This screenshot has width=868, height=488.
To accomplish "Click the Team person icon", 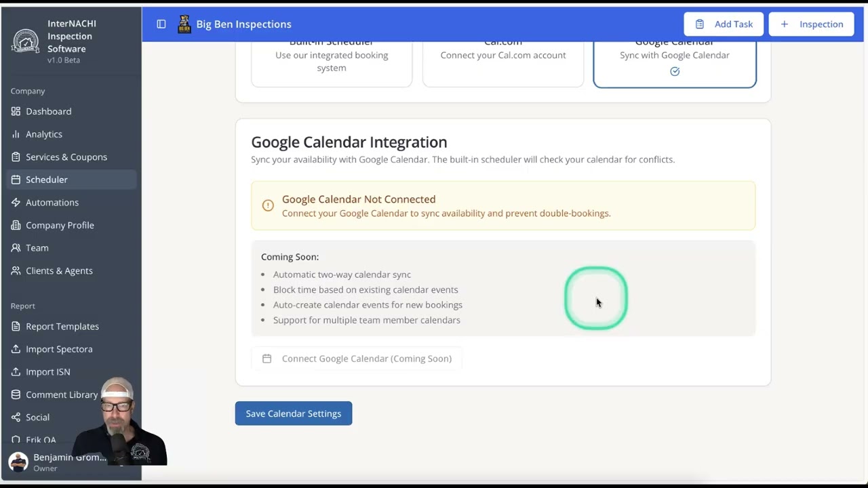I will [16, 248].
